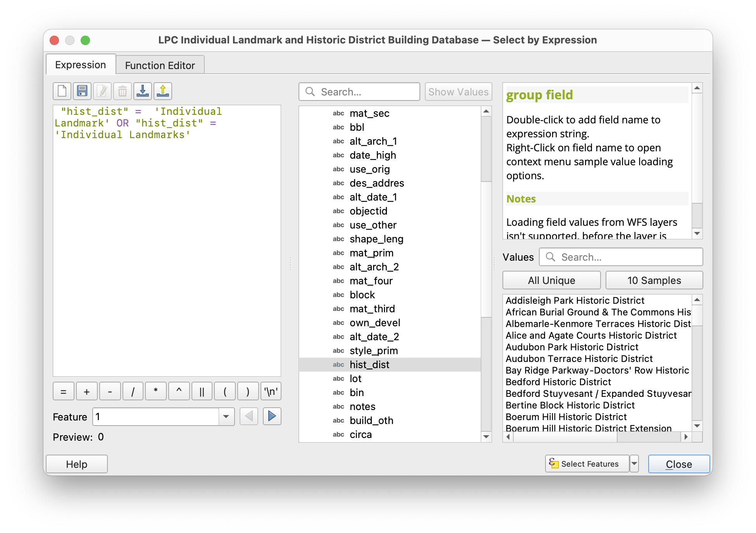Insert the string concatenation || operator
This screenshot has width=756, height=533.
pos(202,391)
